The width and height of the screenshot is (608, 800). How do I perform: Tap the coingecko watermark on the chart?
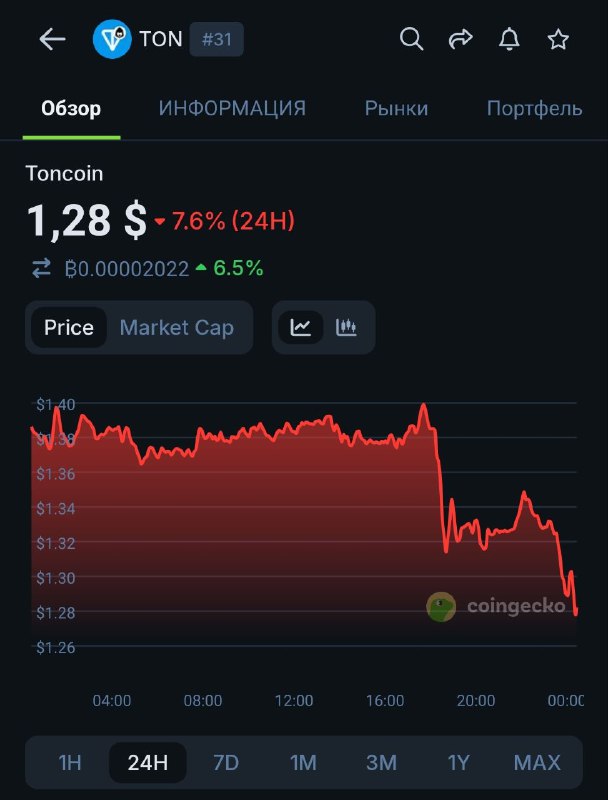[495, 604]
